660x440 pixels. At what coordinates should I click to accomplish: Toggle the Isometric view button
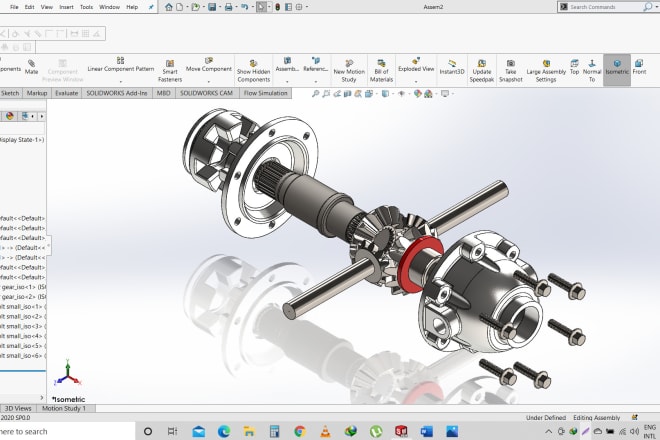click(617, 69)
